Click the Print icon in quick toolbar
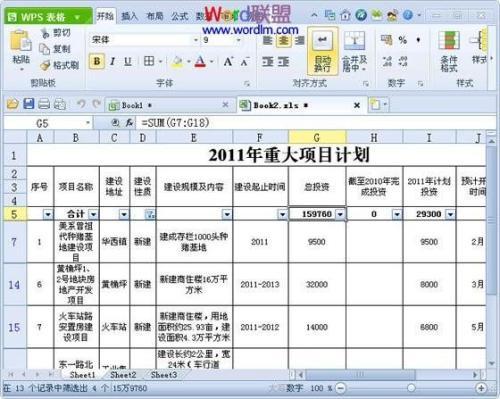 [x=44, y=104]
